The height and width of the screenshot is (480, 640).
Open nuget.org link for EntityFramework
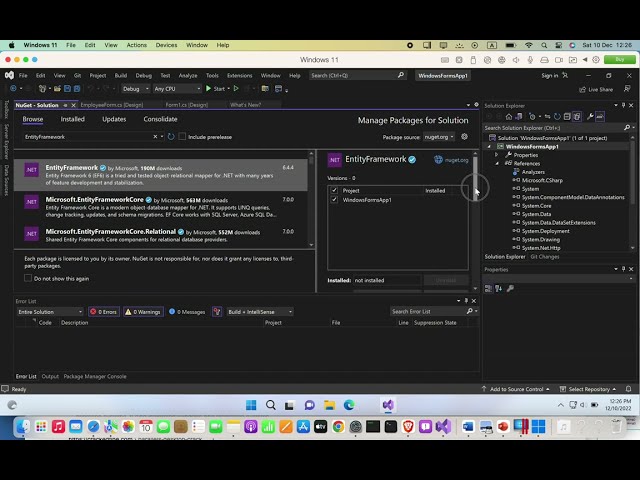[x=451, y=160]
